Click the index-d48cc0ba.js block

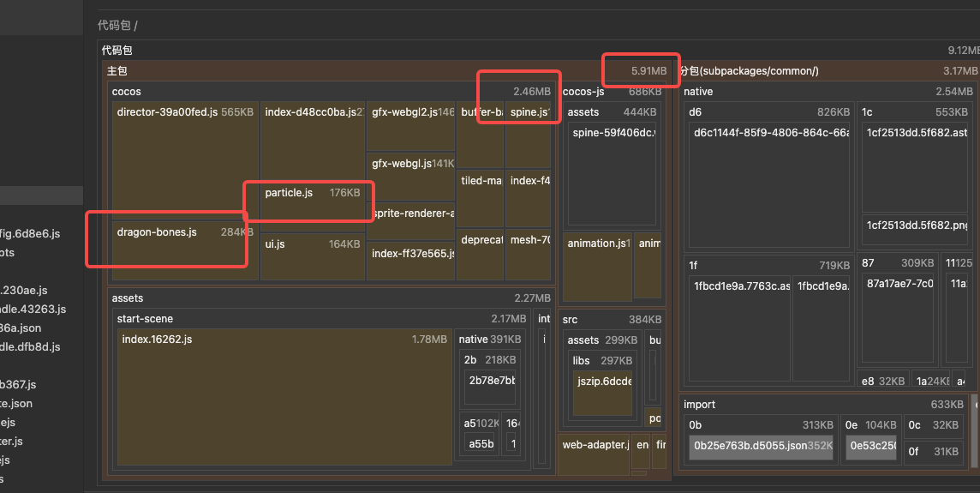313,141
